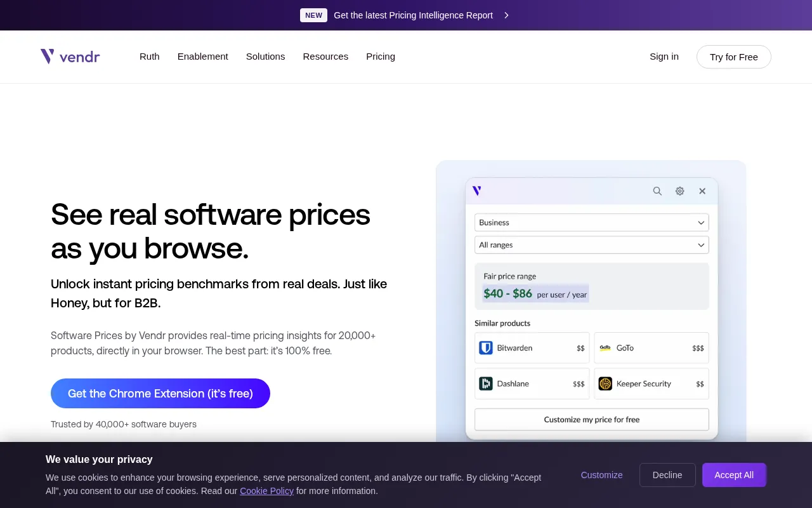Image resolution: width=812 pixels, height=508 pixels.
Task: Click the 'Trusted by 40,000+ software buyers' text
Action: pyautogui.click(x=124, y=424)
